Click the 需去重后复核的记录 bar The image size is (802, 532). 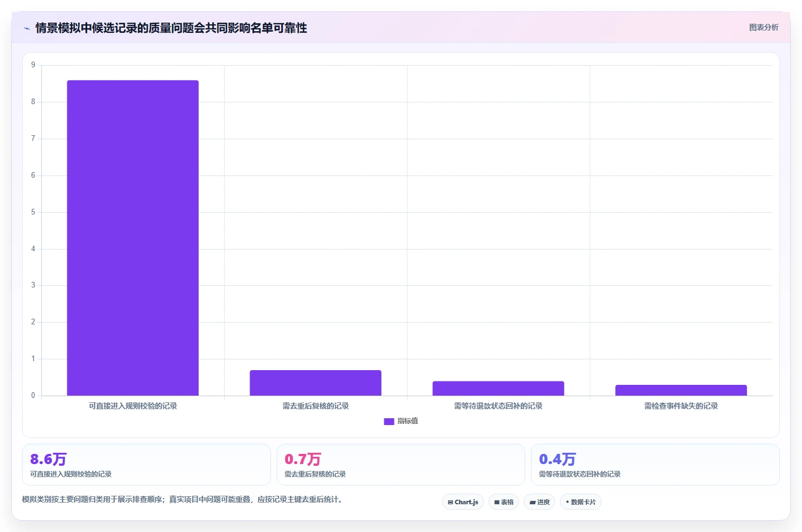click(x=316, y=383)
